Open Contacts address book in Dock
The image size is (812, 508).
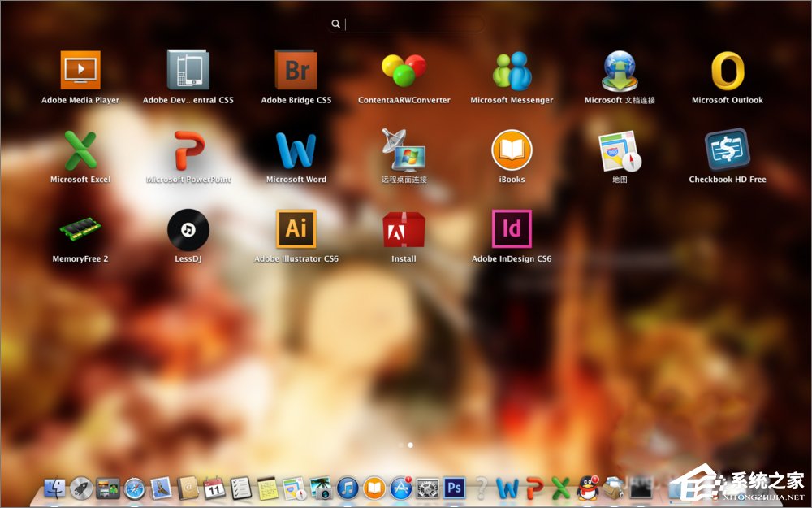click(188, 488)
